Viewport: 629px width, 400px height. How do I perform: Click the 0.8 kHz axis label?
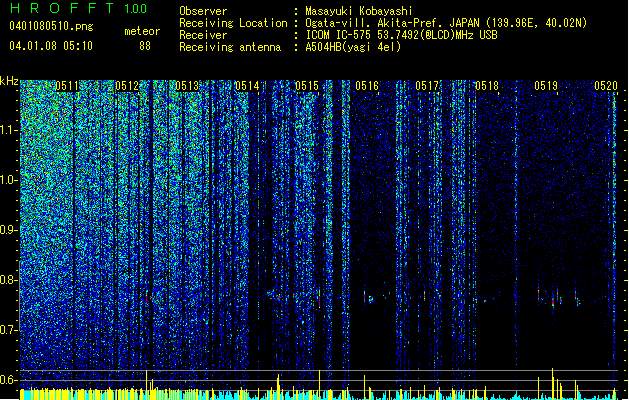[9, 280]
